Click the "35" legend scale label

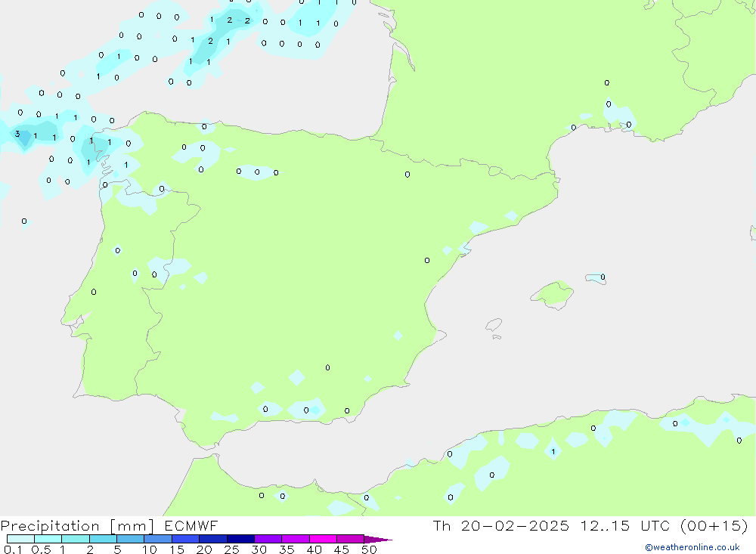[287, 549]
